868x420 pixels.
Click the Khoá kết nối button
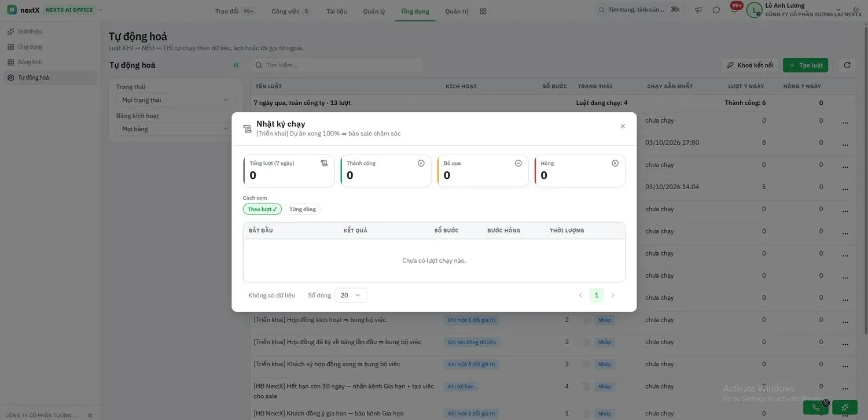[750, 65]
